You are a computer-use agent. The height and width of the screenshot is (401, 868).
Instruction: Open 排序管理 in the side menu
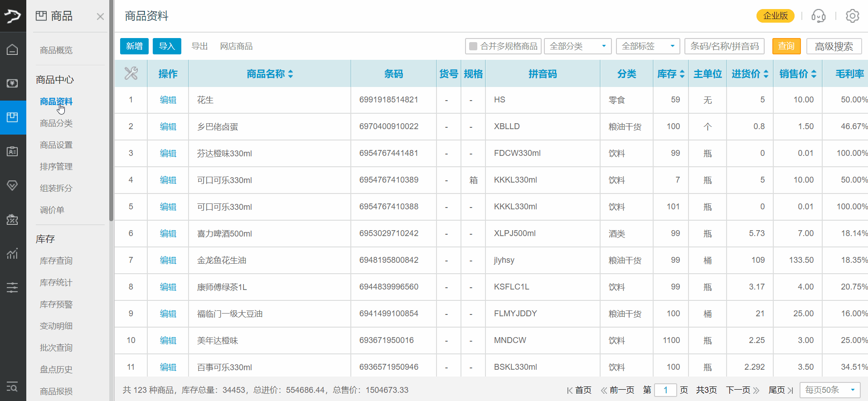(x=56, y=167)
